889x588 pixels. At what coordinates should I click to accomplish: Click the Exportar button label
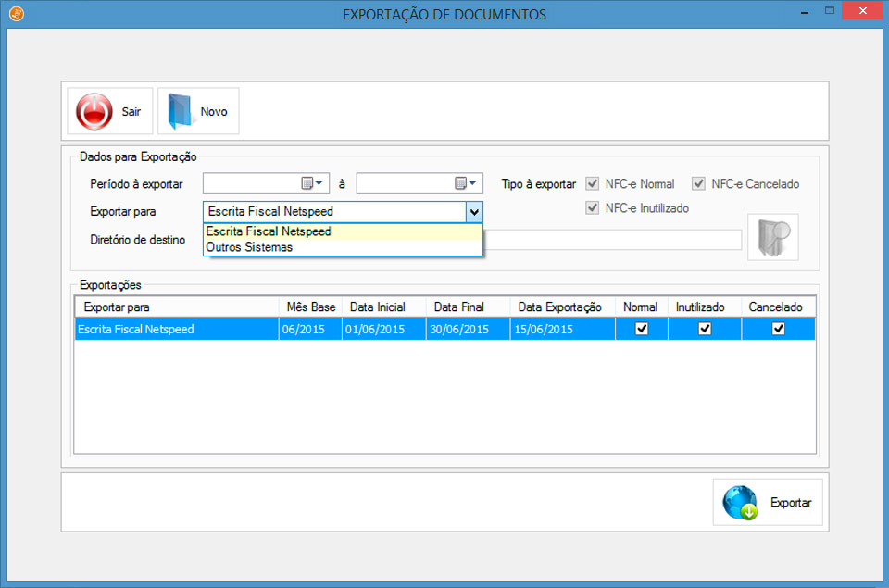[790, 503]
